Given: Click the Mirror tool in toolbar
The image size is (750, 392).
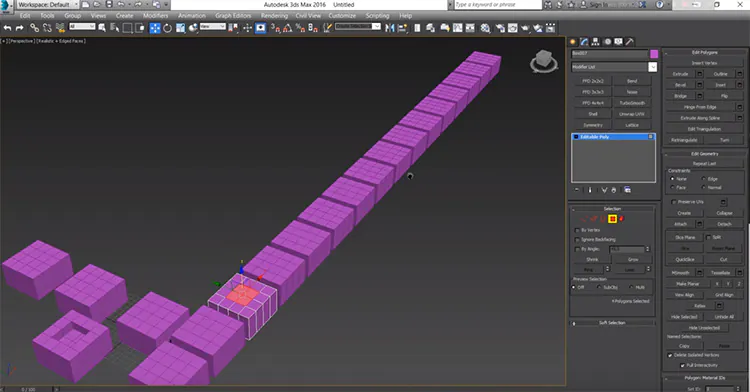Looking at the screenshot, I should 390,28.
